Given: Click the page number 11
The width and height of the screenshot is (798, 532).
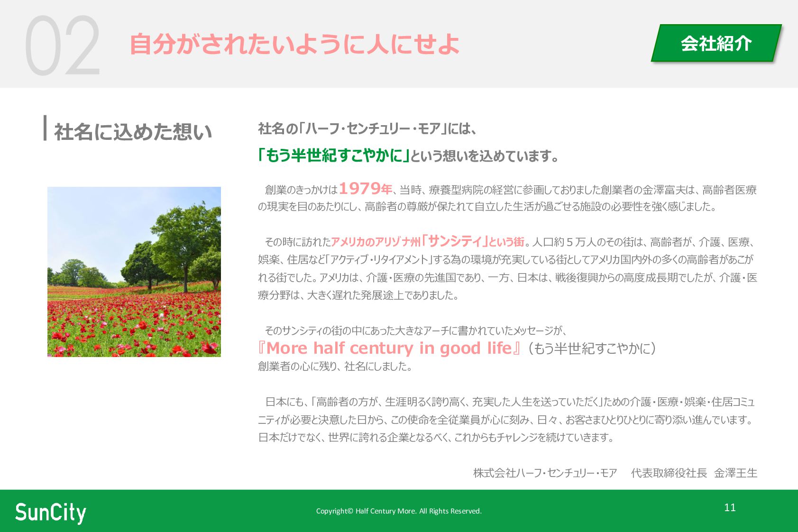Looking at the screenshot, I should 730,507.
